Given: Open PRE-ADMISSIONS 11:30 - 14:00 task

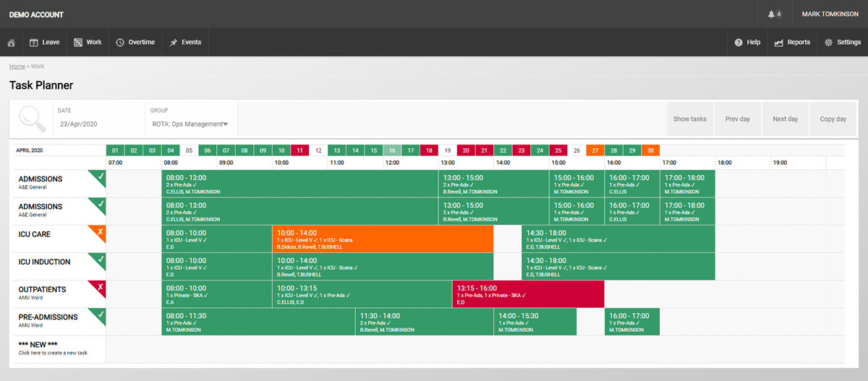Looking at the screenshot, I should coord(425,322).
